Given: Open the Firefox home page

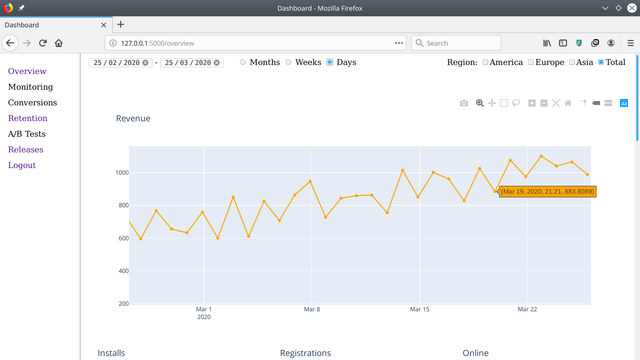Looking at the screenshot, I should click(x=59, y=43).
